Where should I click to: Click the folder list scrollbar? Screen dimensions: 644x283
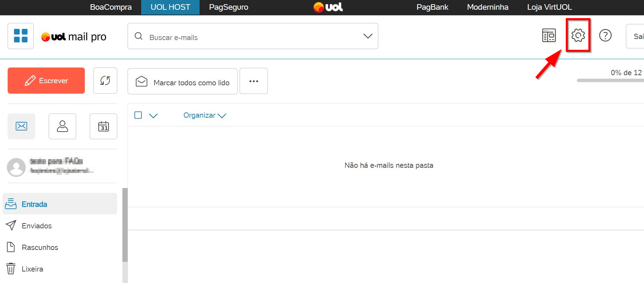[x=125, y=225]
